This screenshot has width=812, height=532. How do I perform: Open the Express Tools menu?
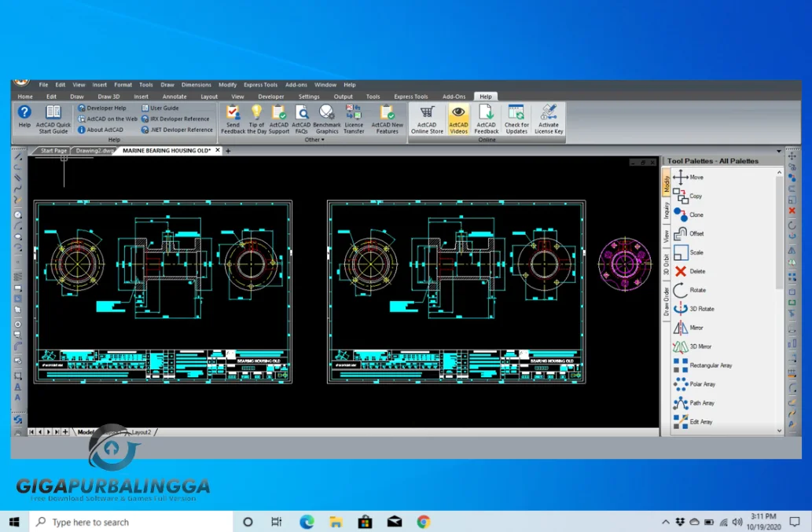click(x=260, y=85)
